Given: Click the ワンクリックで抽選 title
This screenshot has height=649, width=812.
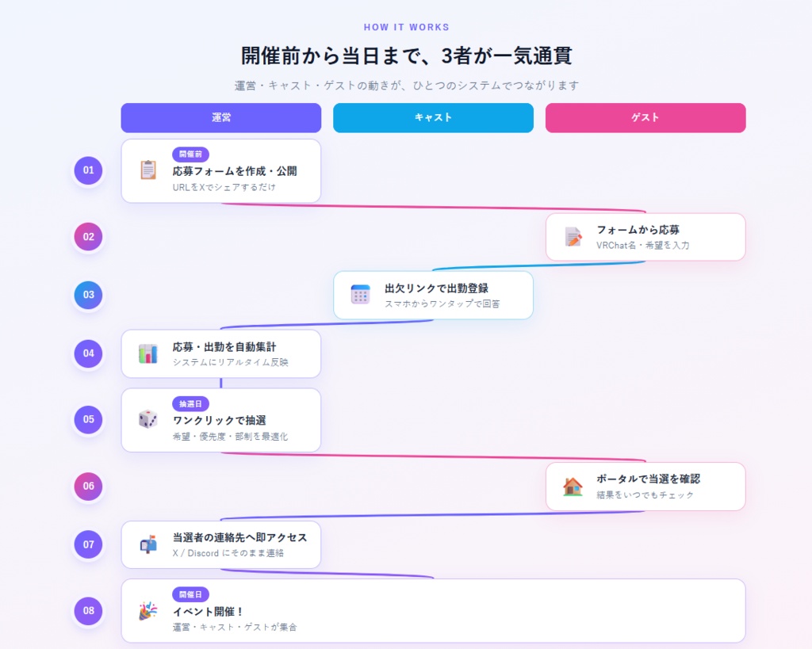Looking at the screenshot, I should pyautogui.click(x=220, y=420).
